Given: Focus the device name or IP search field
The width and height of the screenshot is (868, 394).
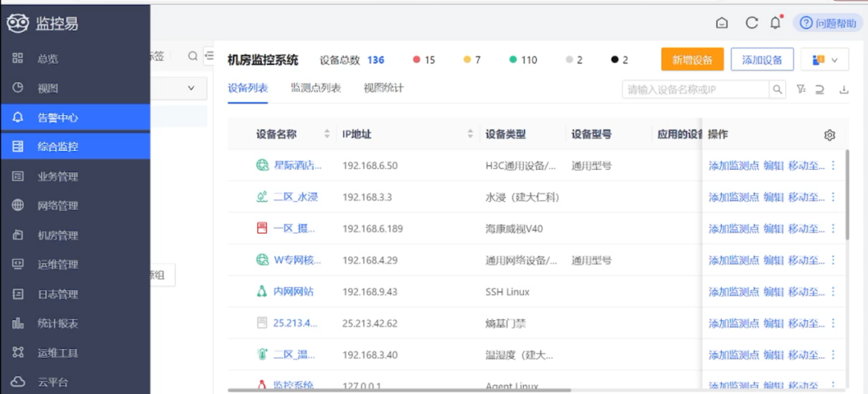Looking at the screenshot, I should (696, 89).
